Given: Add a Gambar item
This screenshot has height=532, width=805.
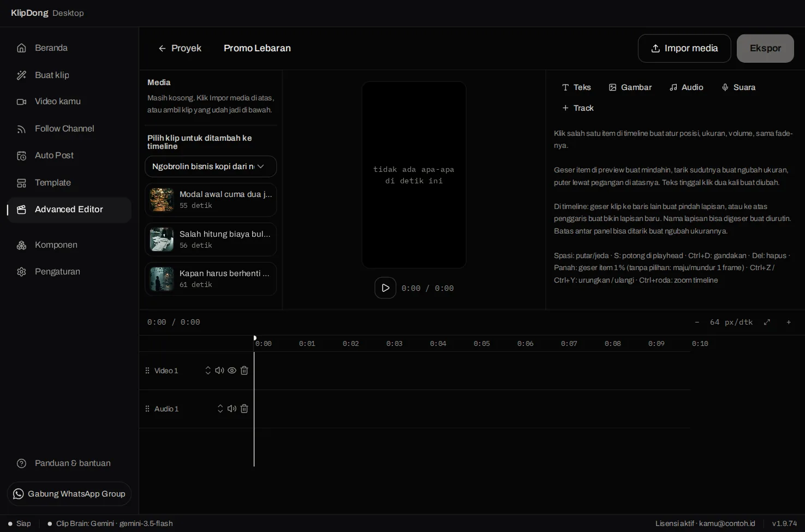Looking at the screenshot, I should tap(630, 87).
